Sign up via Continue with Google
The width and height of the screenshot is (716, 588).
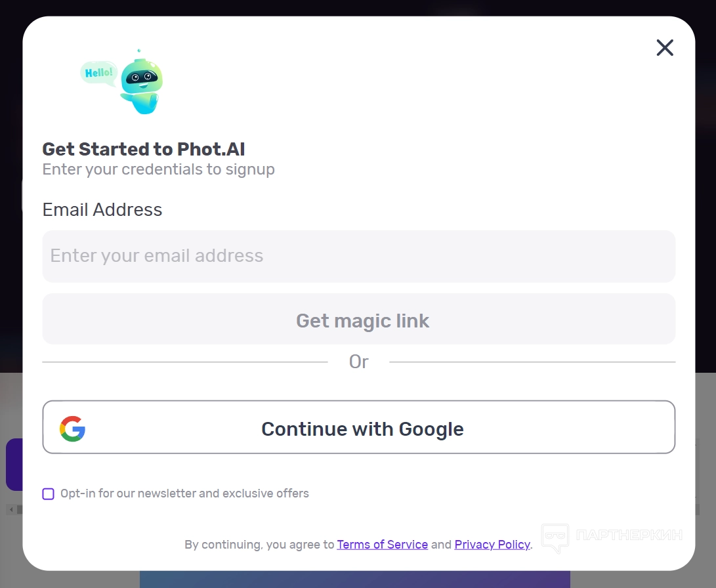(x=358, y=427)
